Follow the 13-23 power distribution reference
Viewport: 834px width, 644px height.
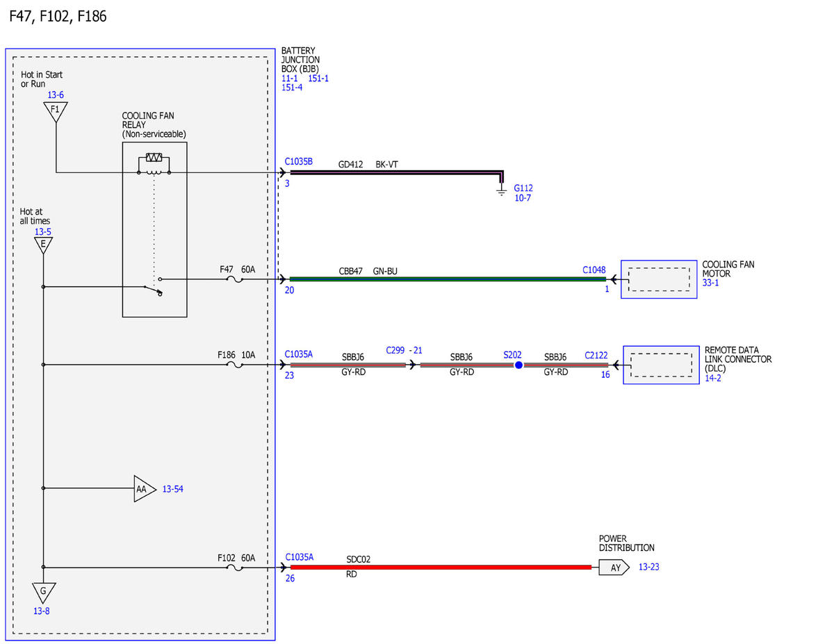coord(648,567)
